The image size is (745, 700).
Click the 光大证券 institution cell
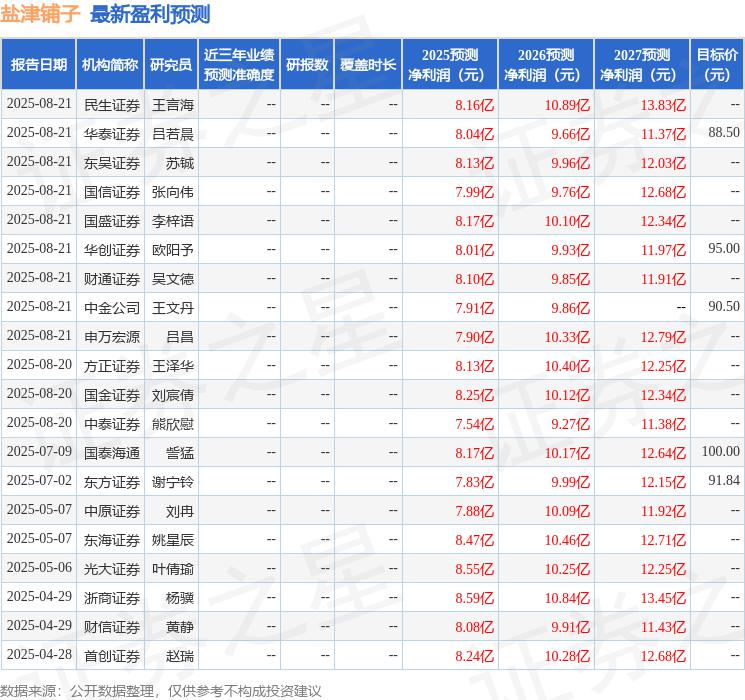112,569
